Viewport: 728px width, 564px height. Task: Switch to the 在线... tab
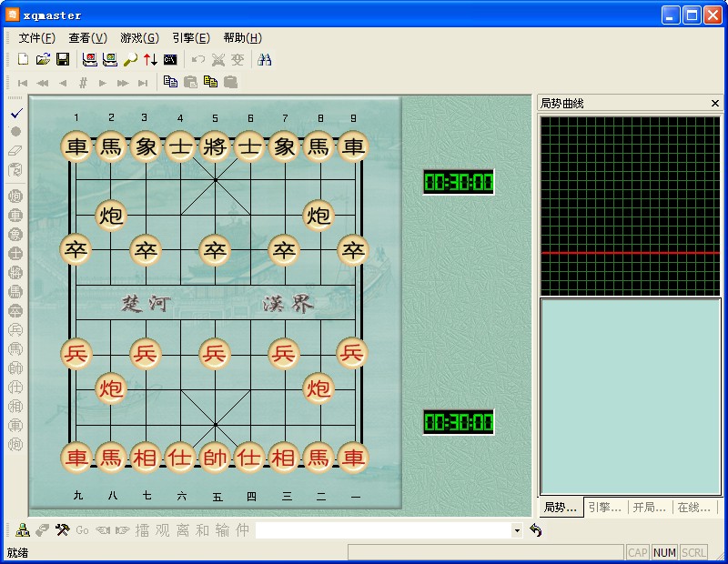[694, 508]
